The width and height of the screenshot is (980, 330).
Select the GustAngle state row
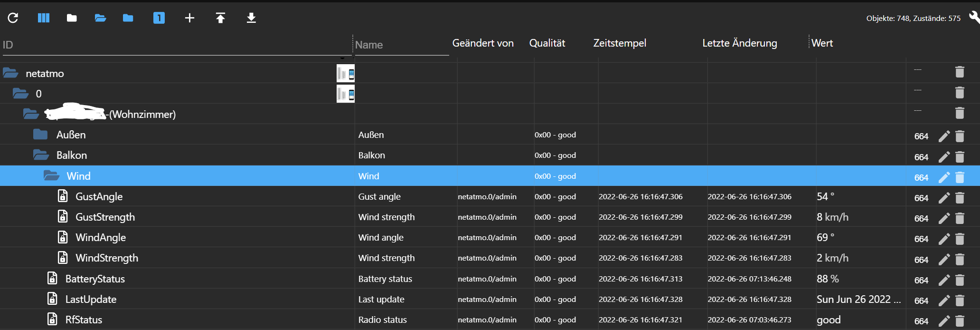pos(99,196)
